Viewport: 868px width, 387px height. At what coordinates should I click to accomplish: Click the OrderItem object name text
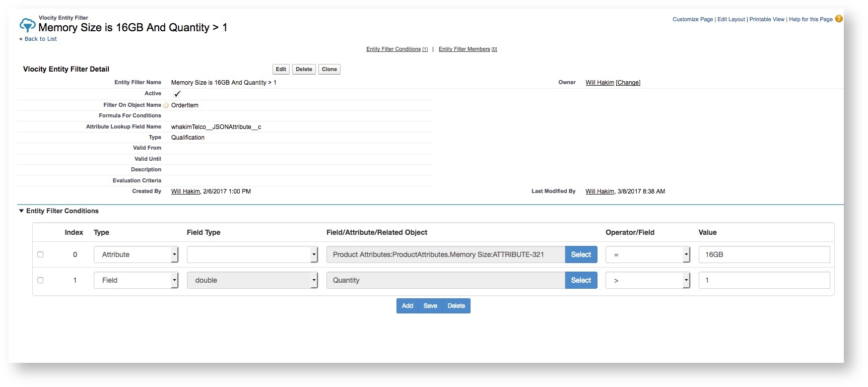pos(185,105)
